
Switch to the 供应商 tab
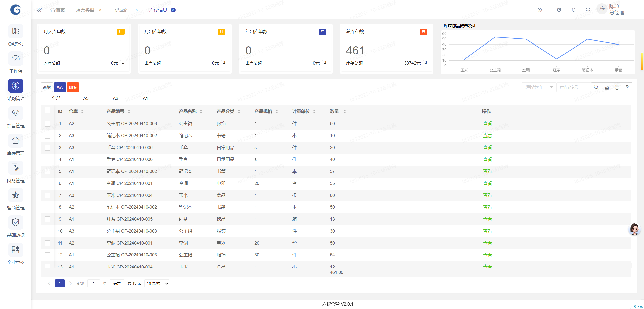pyautogui.click(x=122, y=10)
